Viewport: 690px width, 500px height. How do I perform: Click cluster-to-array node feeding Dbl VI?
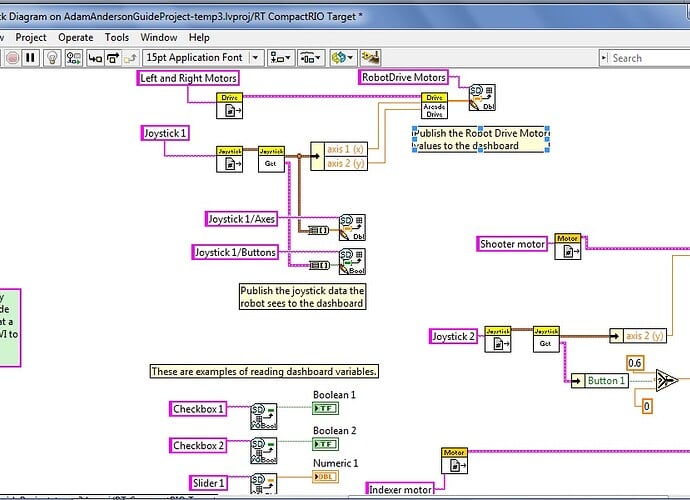coord(319,230)
